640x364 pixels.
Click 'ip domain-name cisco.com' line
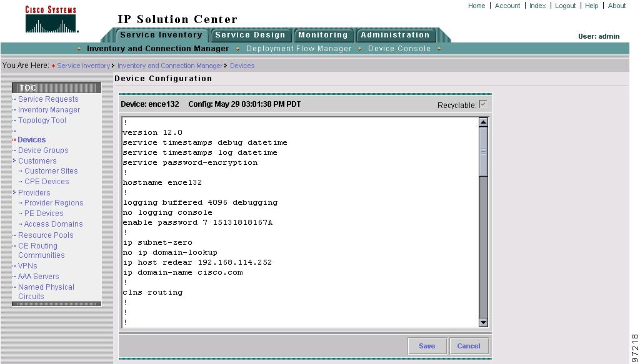pos(182,272)
